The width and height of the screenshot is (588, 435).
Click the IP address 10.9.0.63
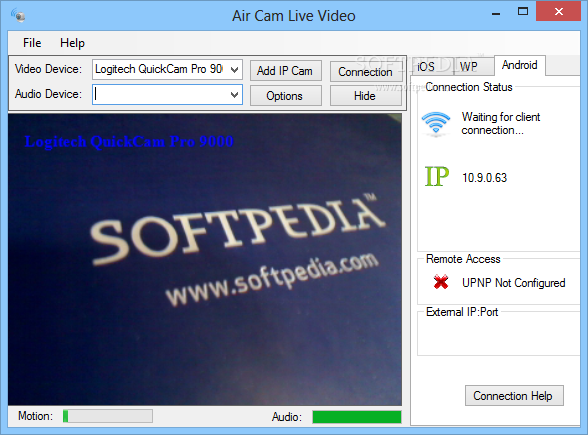click(484, 177)
